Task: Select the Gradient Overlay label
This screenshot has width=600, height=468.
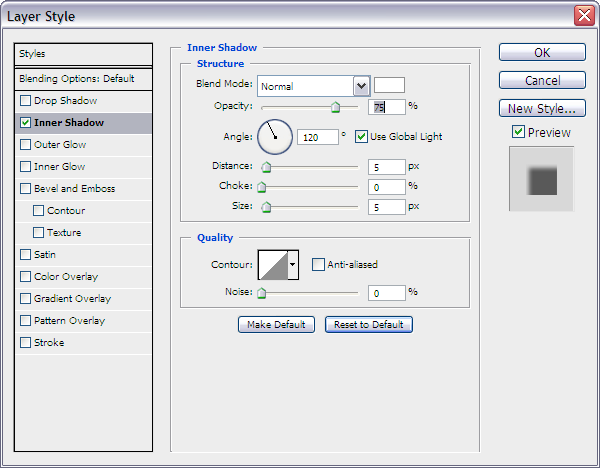Action: [x=72, y=298]
